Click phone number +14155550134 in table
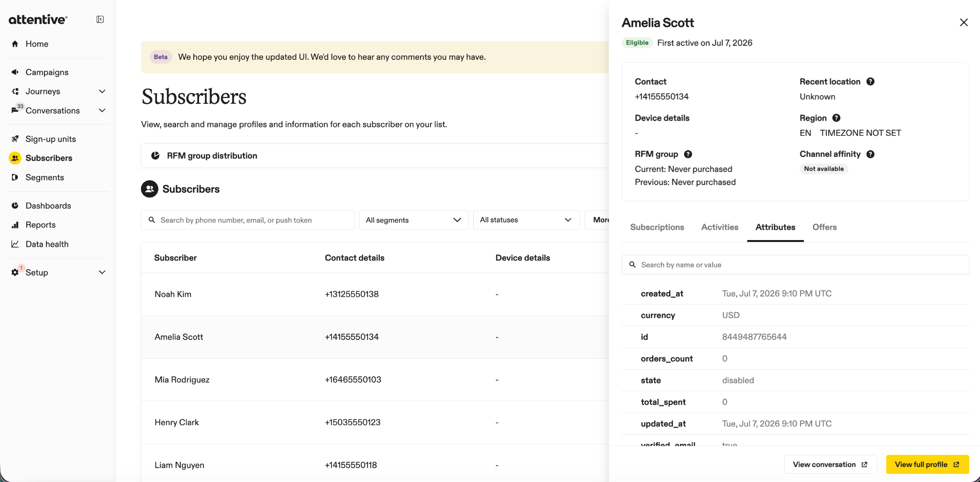The width and height of the screenshot is (980, 482). coord(352,337)
